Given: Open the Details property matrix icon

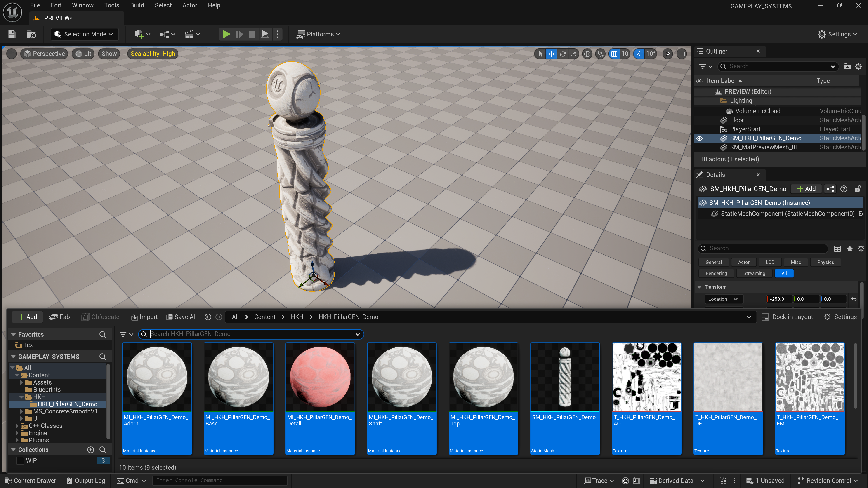Looking at the screenshot, I should coord(837,249).
